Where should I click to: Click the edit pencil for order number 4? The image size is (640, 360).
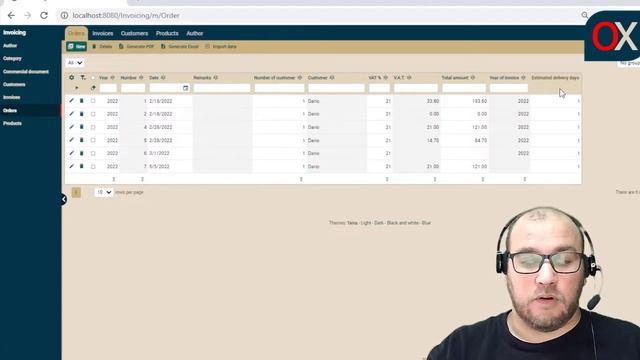[x=71, y=127]
